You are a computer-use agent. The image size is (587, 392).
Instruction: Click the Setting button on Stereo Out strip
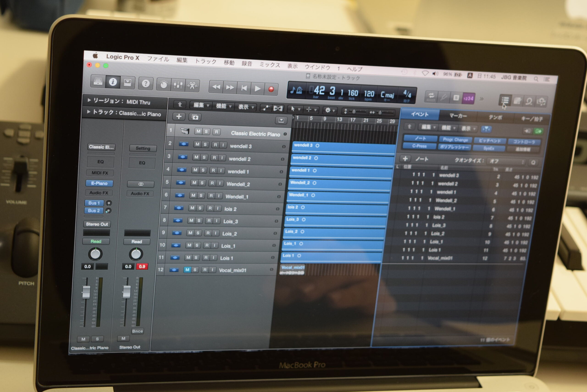click(x=143, y=148)
